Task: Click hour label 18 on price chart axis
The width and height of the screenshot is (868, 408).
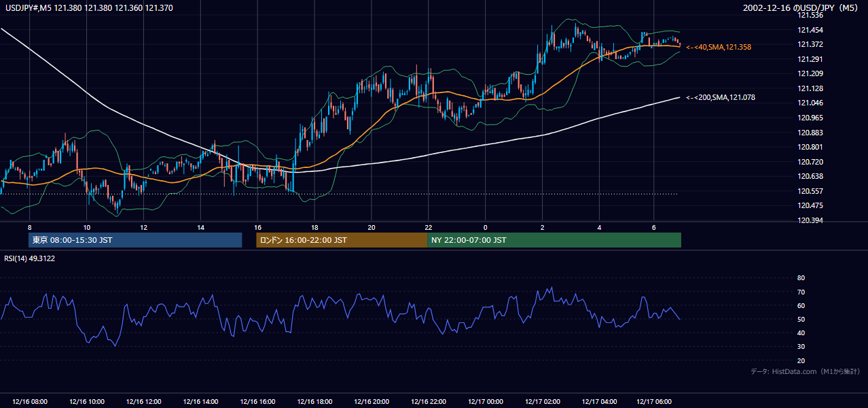Action: click(314, 226)
